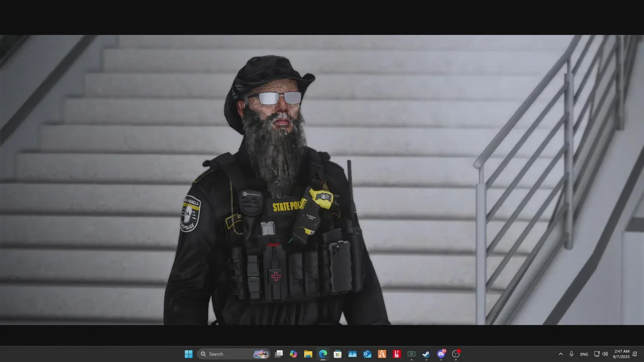The height and width of the screenshot is (362, 644).
Task: Show hidden system tray icons
Action: click(560, 354)
